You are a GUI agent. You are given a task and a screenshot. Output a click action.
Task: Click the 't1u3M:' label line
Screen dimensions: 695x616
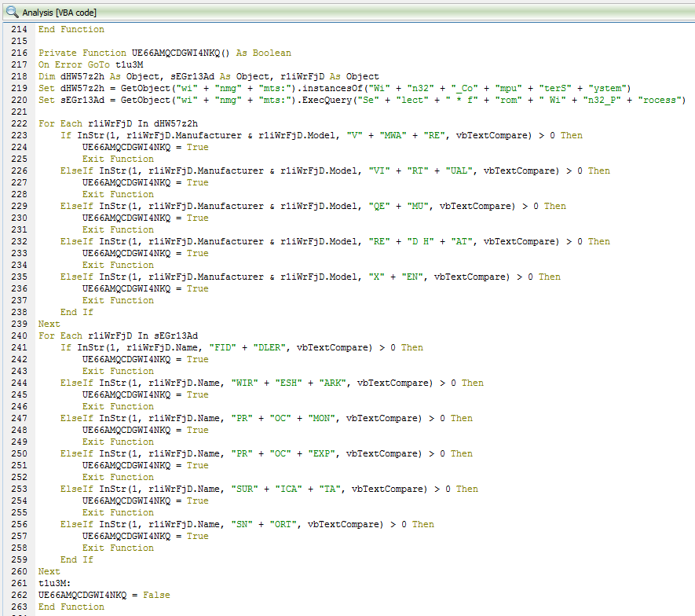pyautogui.click(x=54, y=583)
